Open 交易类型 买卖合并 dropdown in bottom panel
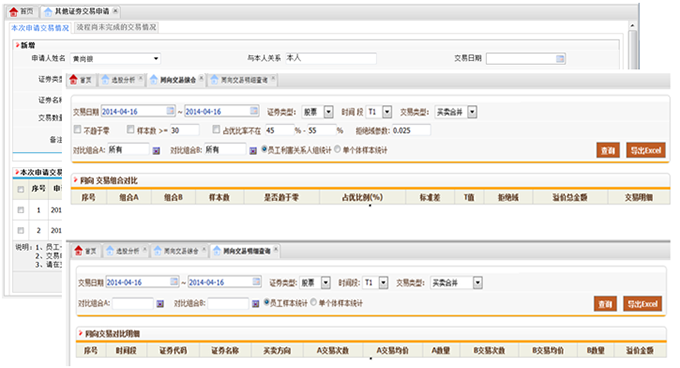Image resolution: width=680 pixels, height=368 pixels. [x=477, y=283]
